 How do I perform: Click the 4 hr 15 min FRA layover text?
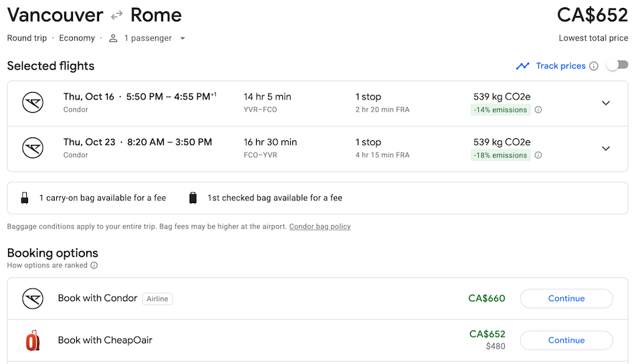383,155
